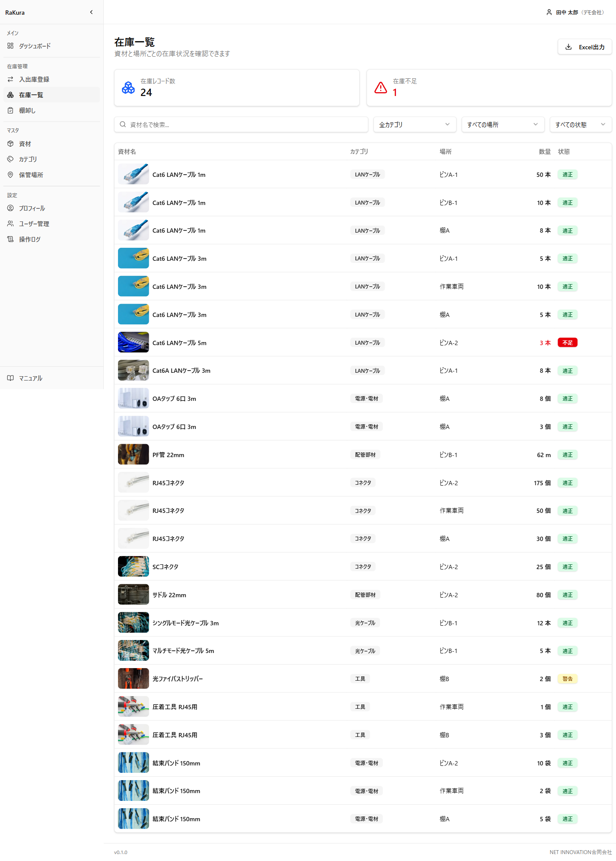Open the マニュアル link
The width and height of the screenshot is (616, 861).
point(51,378)
